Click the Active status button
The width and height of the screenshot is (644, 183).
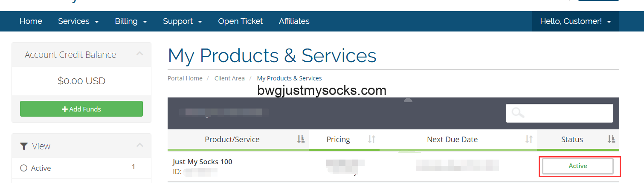point(578,166)
